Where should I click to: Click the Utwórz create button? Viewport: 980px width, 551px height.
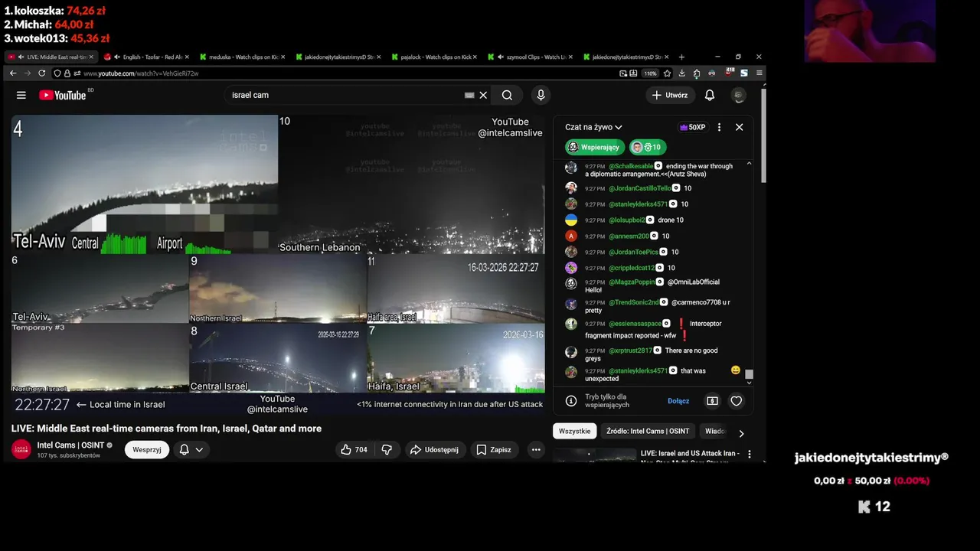670,95
